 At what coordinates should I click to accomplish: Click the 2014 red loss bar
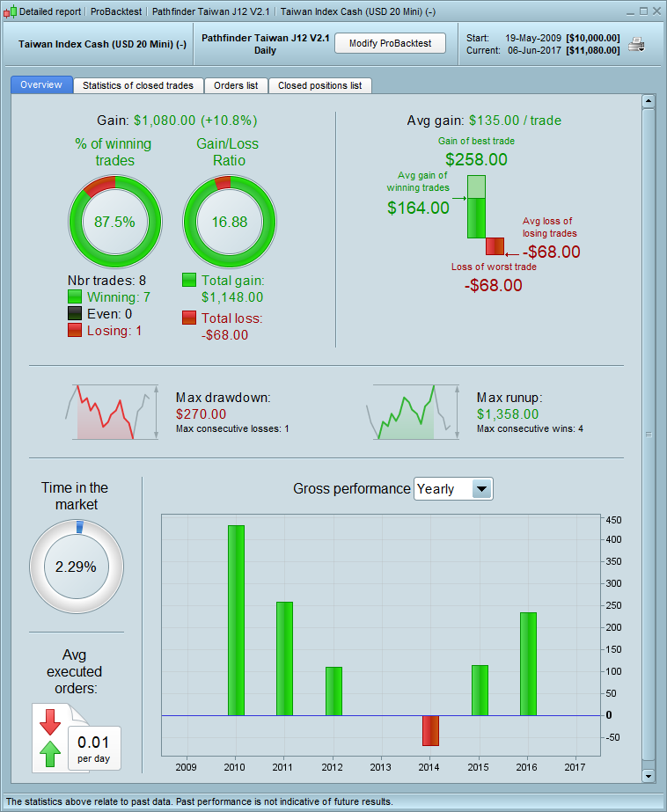click(430, 731)
